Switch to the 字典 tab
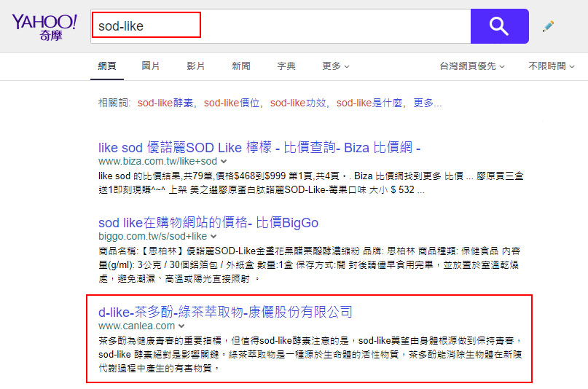This screenshot has height=389, width=588. pyautogui.click(x=286, y=66)
